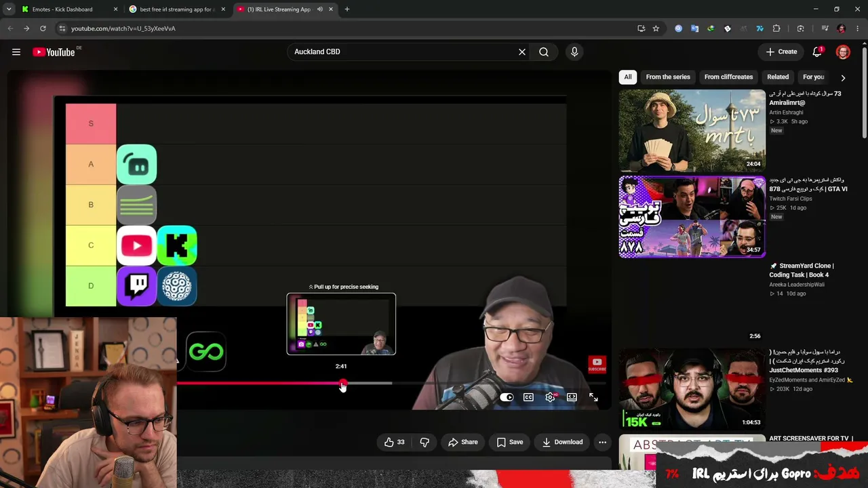Open YouTube notifications bell

[x=818, y=52]
